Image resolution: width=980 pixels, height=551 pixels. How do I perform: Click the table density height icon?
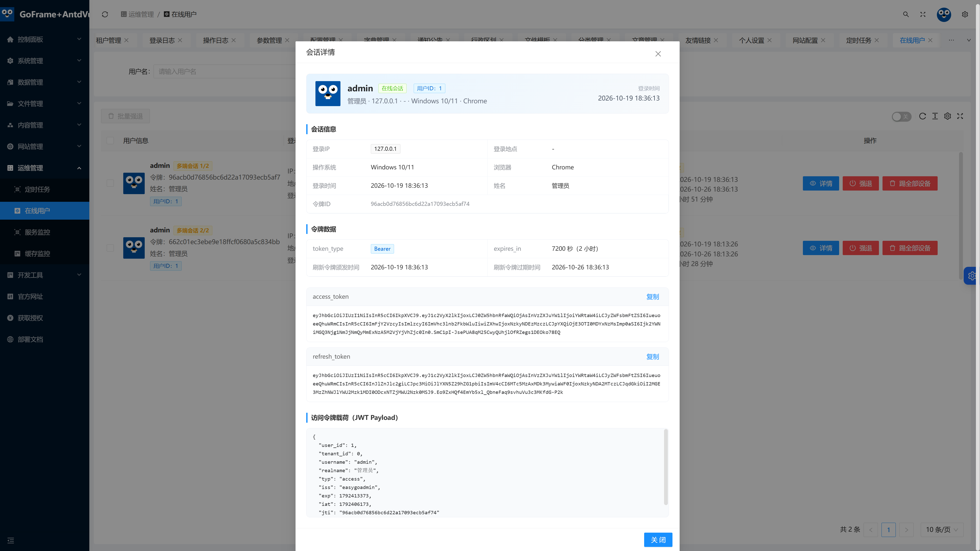935,116
